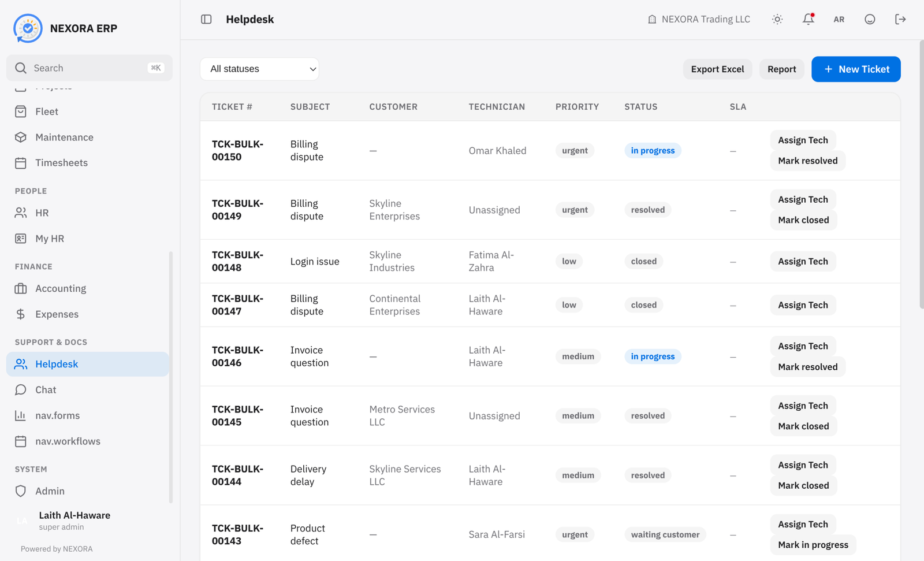The height and width of the screenshot is (561, 924).
Task: Click the Chat bubble icon
Action: tap(21, 389)
